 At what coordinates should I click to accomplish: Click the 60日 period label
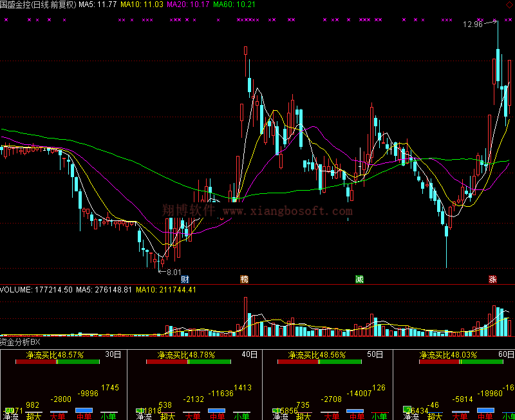506,354
